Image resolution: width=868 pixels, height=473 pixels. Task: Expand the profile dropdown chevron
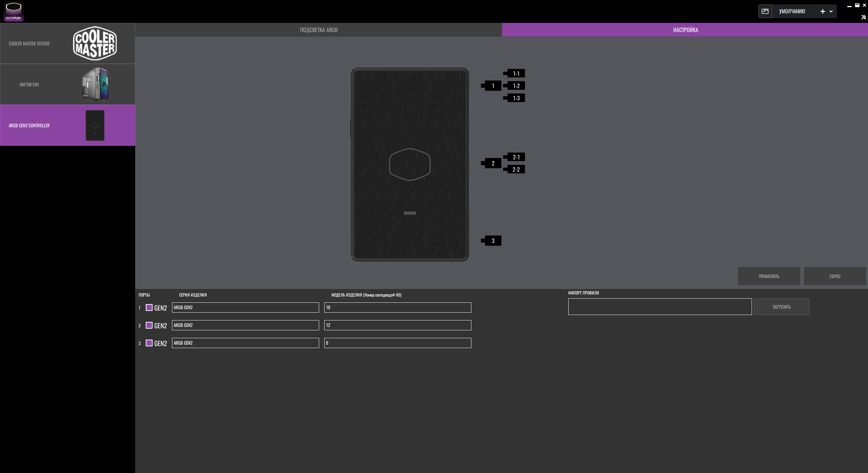pos(831,11)
